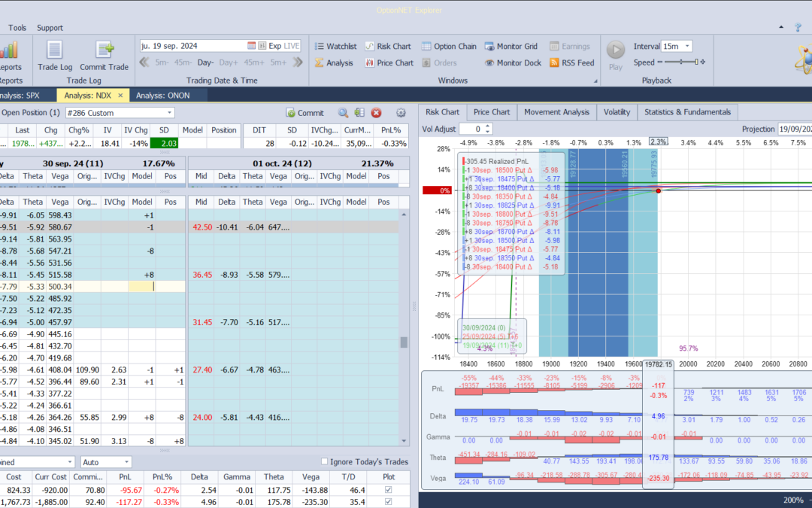
Task: Step back 45 minutes with 45m-
Action: 183,62
